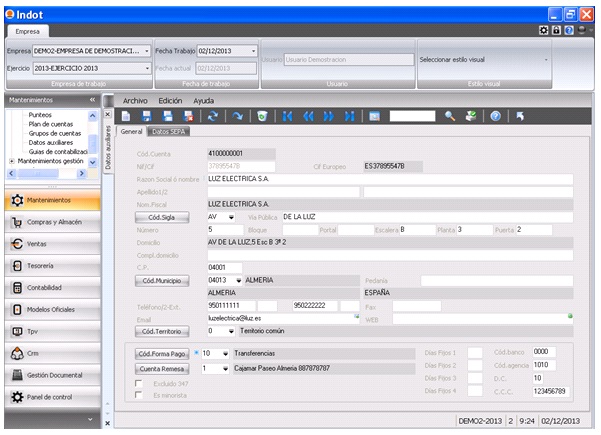601x435 pixels.
Task: Click the magnifier search icon
Action: pos(450,116)
